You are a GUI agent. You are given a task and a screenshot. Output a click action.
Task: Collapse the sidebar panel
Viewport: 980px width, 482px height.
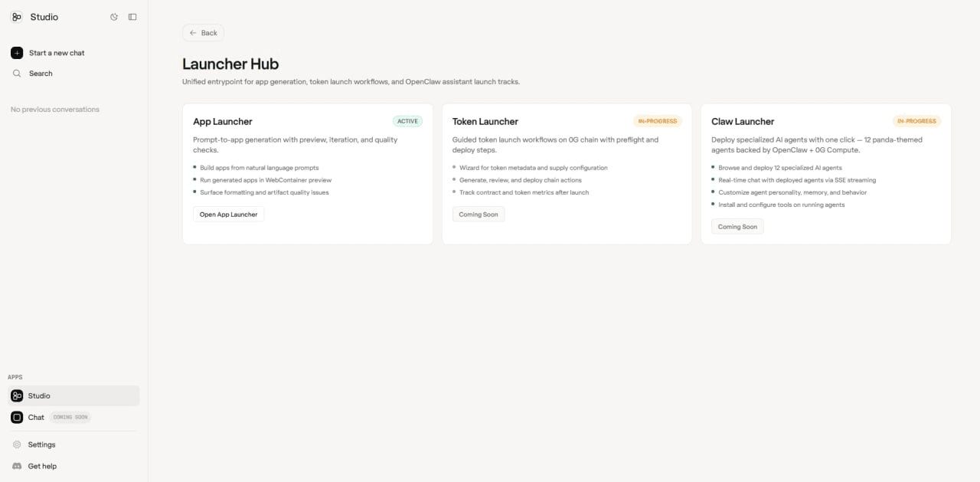tap(132, 17)
